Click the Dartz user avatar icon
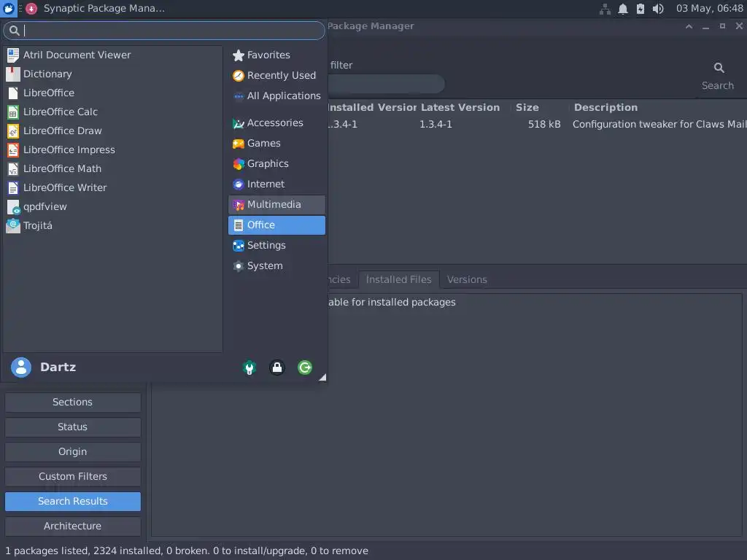The image size is (747, 560). point(21,367)
